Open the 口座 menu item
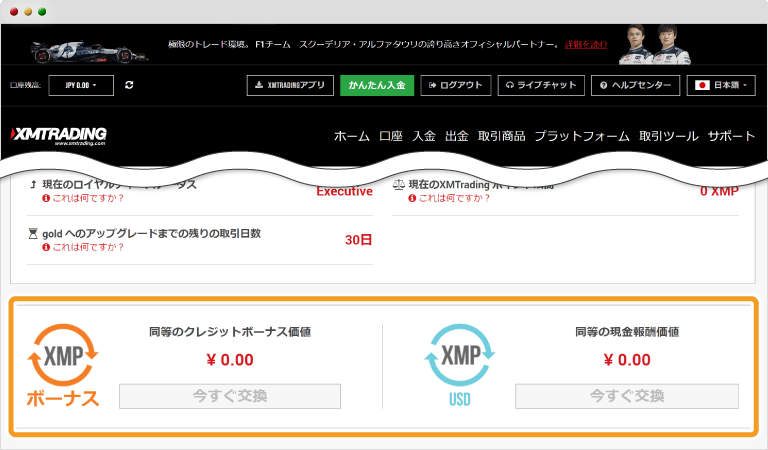Image resolution: width=768 pixels, height=450 pixels. [x=391, y=136]
